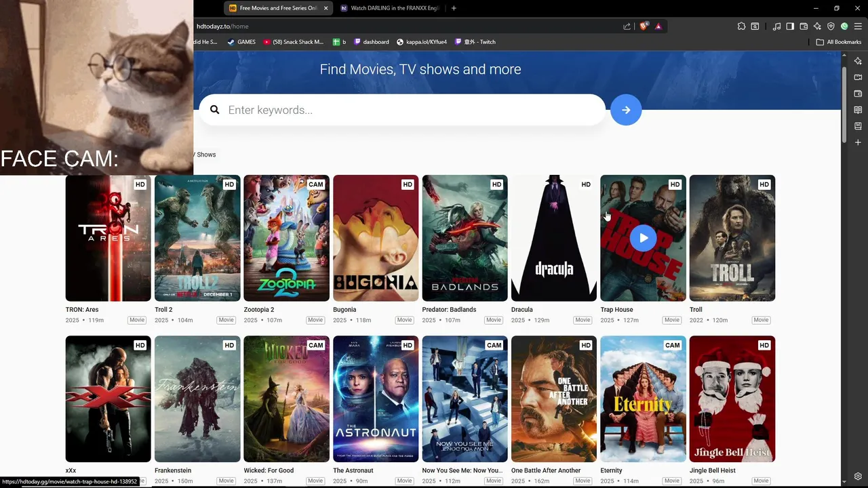Open the GAMES bookmark
The height and width of the screenshot is (488, 868).
click(x=241, y=42)
